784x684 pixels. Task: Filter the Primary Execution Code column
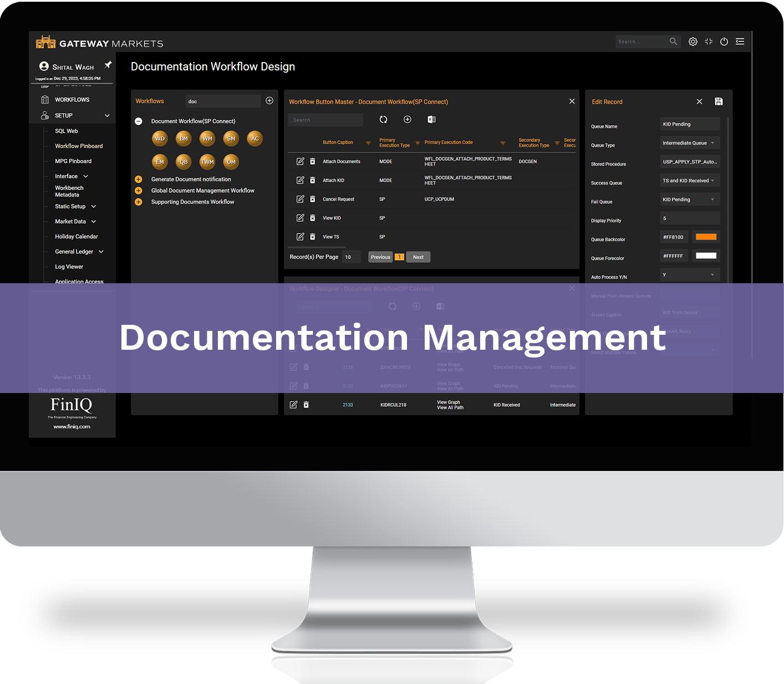tap(503, 143)
